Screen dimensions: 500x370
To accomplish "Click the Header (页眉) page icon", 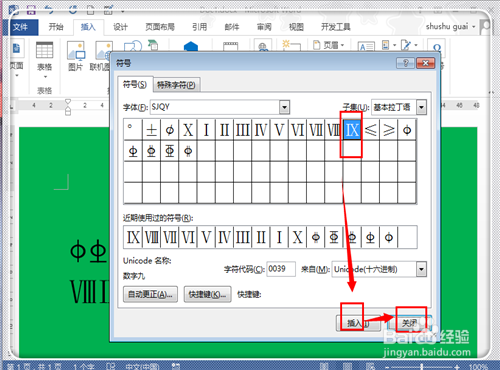I will pyautogui.click(x=317, y=45).
